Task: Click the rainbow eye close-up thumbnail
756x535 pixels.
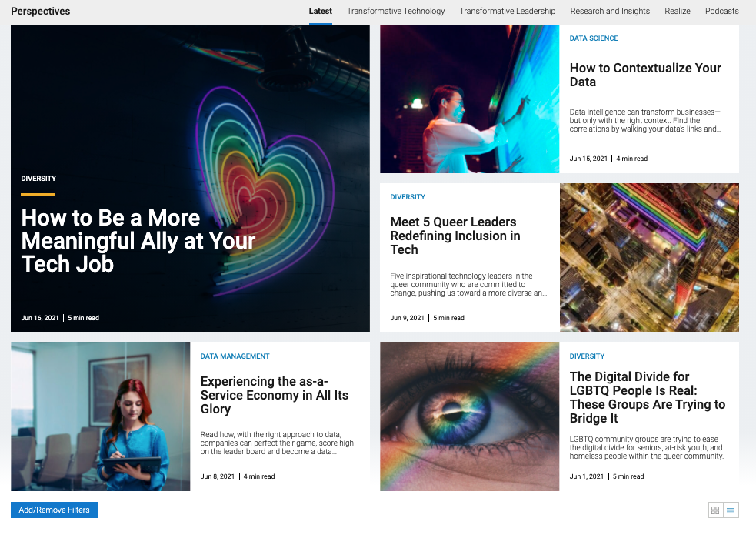Action: tap(469, 416)
